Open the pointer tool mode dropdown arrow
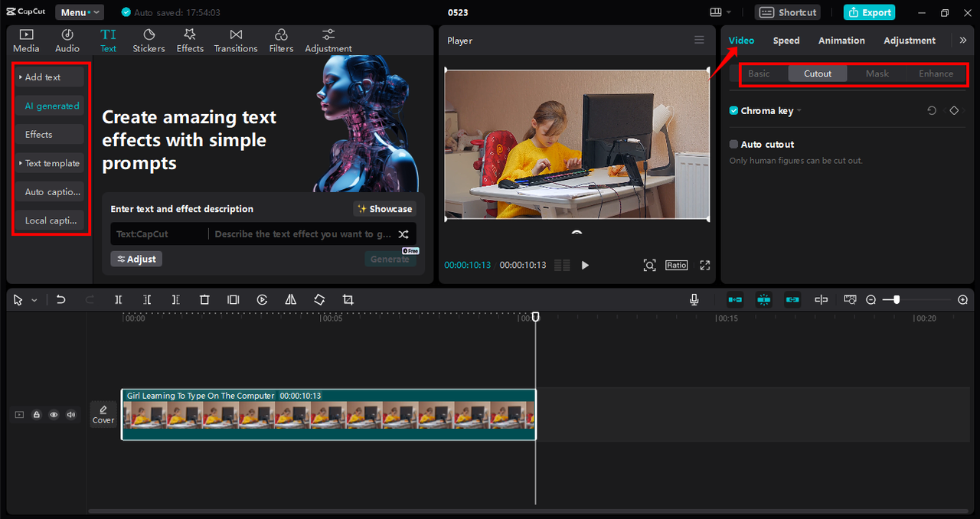 [34, 301]
